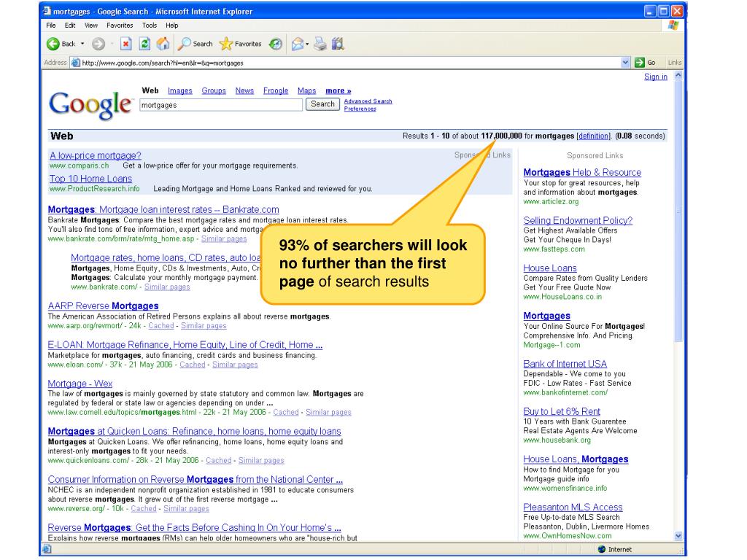Open 'Top 10 Home Loans' sponsored link
The height and width of the screenshot is (560, 747).
[90, 179]
